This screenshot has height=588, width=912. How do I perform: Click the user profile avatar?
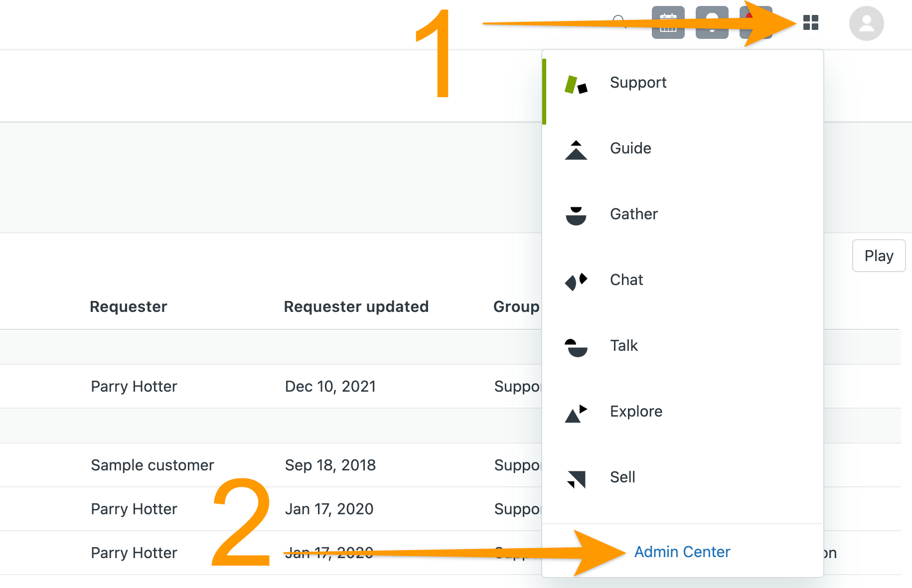pos(867,23)
